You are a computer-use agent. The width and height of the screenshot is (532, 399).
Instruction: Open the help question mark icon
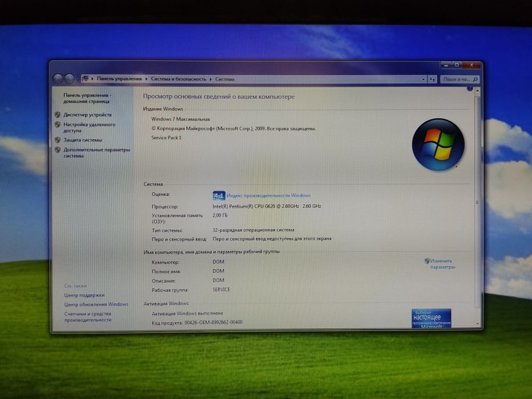coord(470,89)
